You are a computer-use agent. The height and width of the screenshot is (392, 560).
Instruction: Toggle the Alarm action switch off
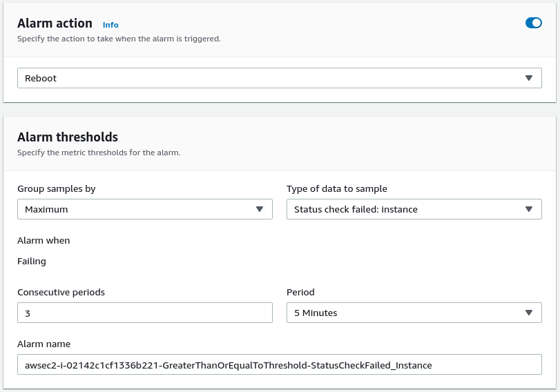click(x=533, y=23)
